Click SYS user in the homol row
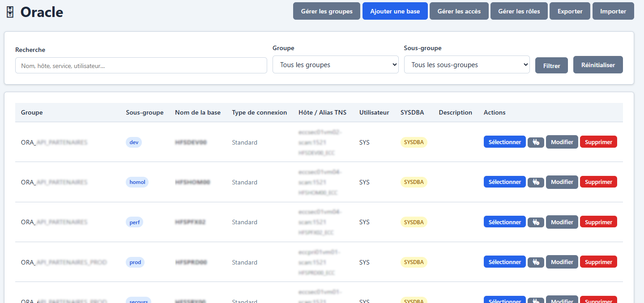Screen dimensions: 644x303 point(364,182)
